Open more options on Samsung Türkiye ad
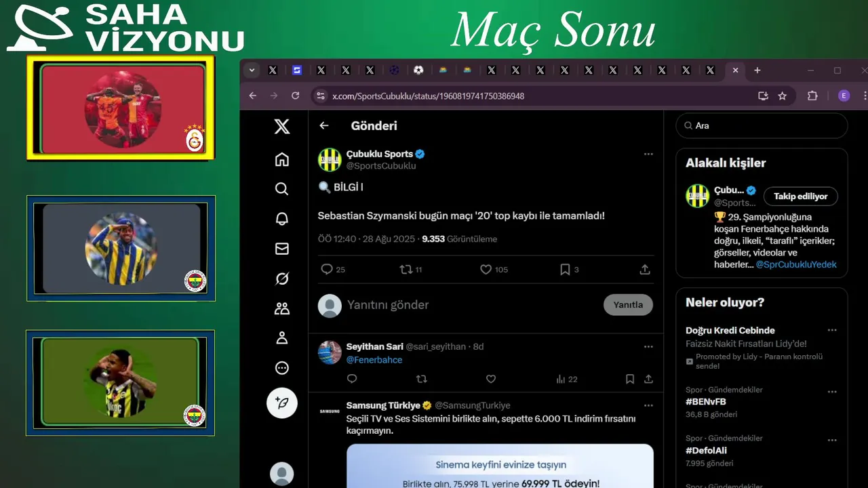The width and height of the screenshot is (868, 488). click(648, 405)
